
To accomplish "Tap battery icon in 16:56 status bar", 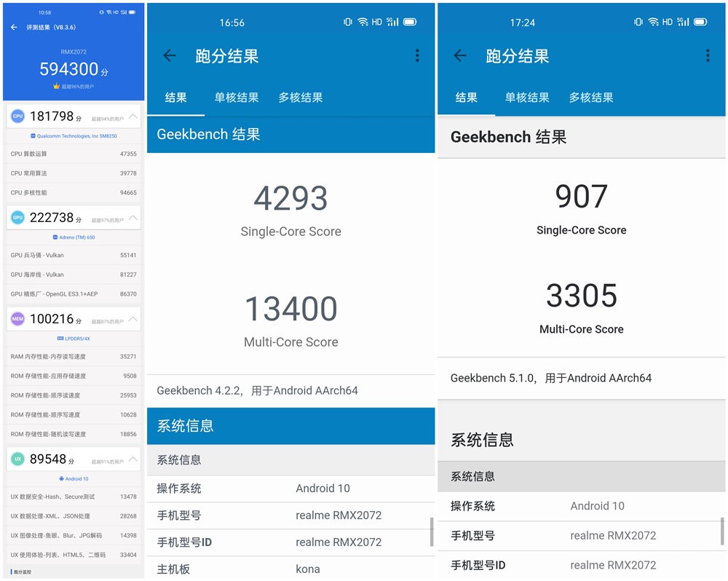I will pos(410,22).
